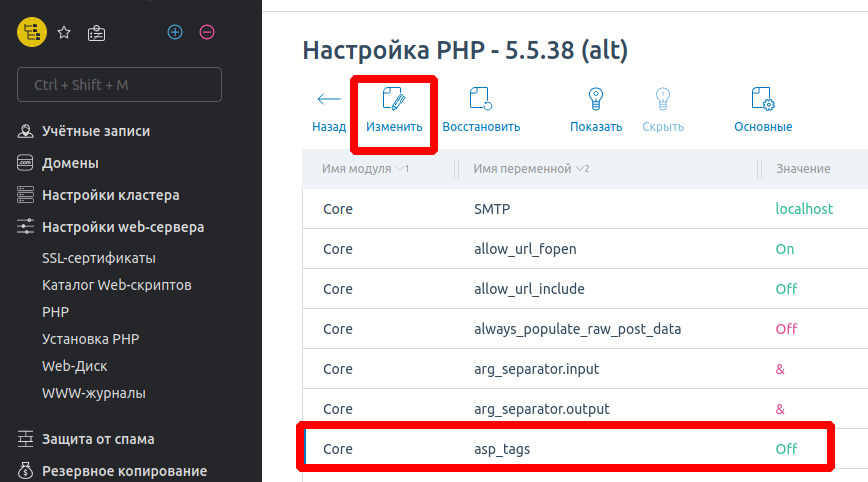Click Off value of allow_url_include
Viewport: 868px width, 482px height.
point(787,289)
